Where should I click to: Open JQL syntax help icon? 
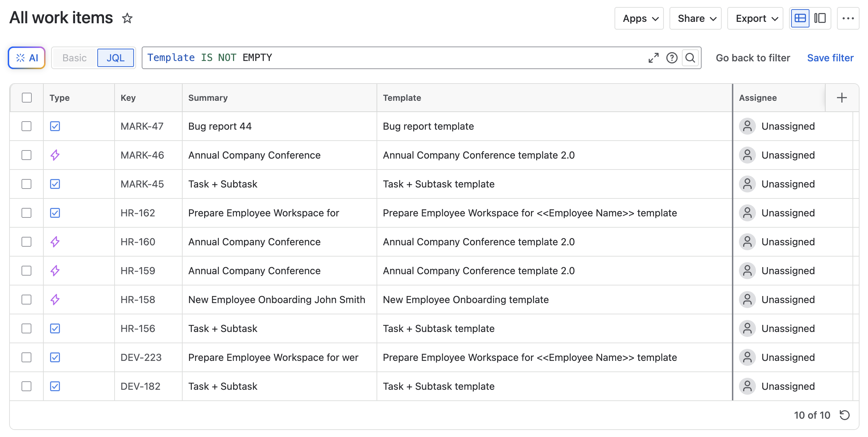pyautogui.click(x=672, y=58)
